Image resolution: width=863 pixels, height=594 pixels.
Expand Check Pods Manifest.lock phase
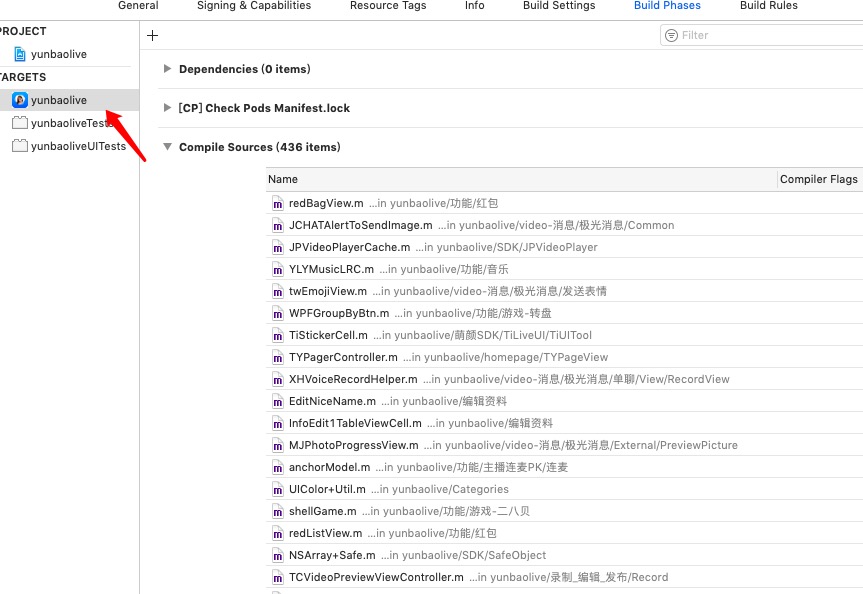click(167, 108)
